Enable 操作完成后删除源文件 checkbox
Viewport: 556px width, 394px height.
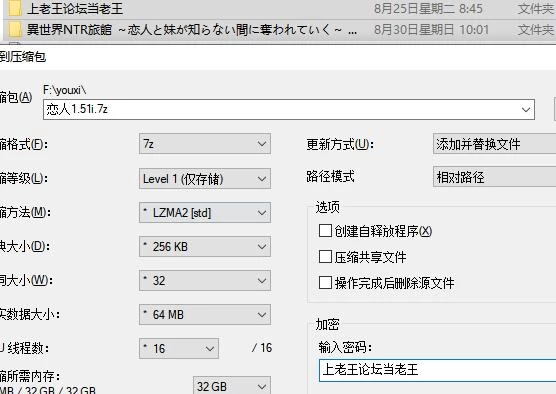point(325,283)
